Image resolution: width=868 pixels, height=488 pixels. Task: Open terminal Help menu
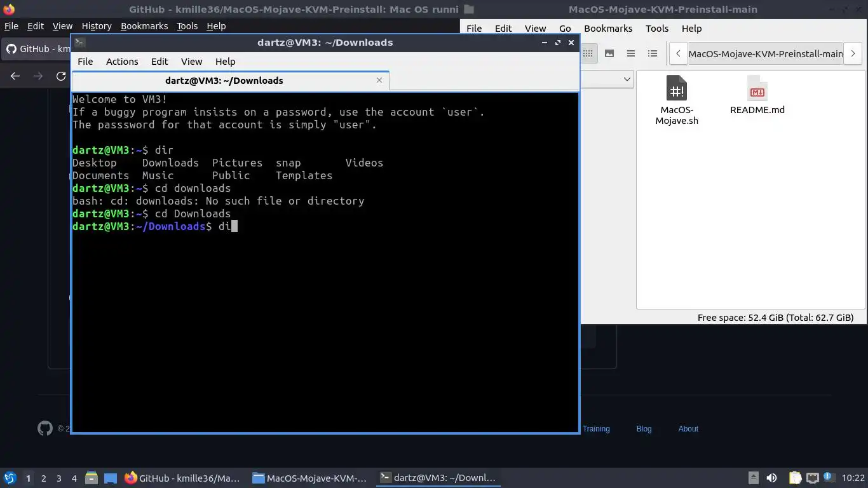tap(226, 62)
